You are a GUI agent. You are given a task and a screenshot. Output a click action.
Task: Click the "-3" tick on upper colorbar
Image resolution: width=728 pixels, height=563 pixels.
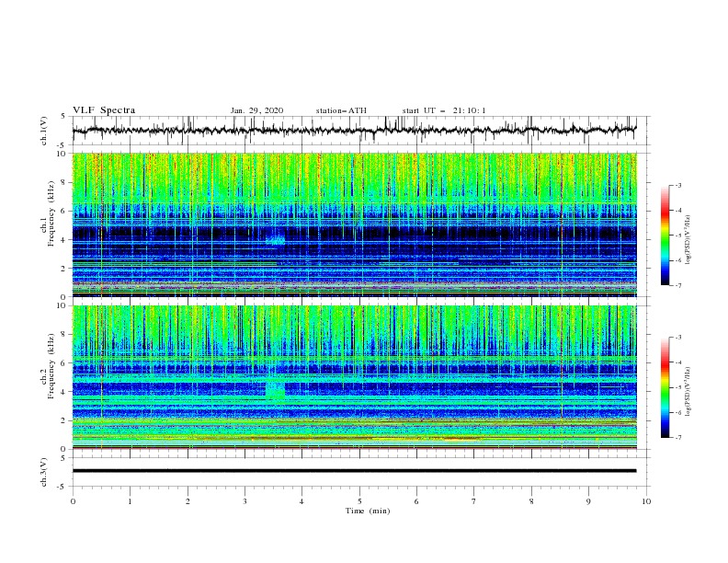pyautogui.click(x=678, y=185)
